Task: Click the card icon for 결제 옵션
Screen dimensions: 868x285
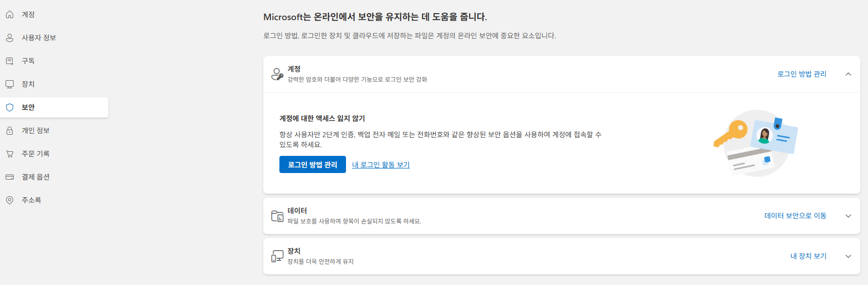Action: (10, 177)
